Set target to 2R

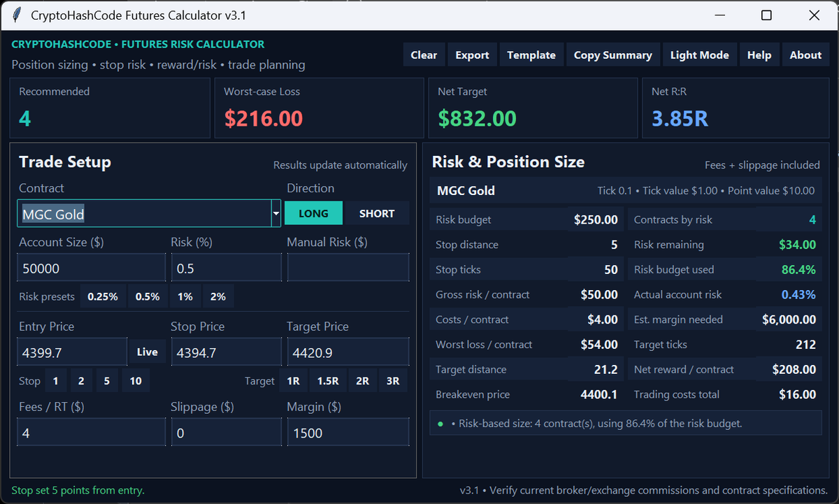tap(362, 381)
